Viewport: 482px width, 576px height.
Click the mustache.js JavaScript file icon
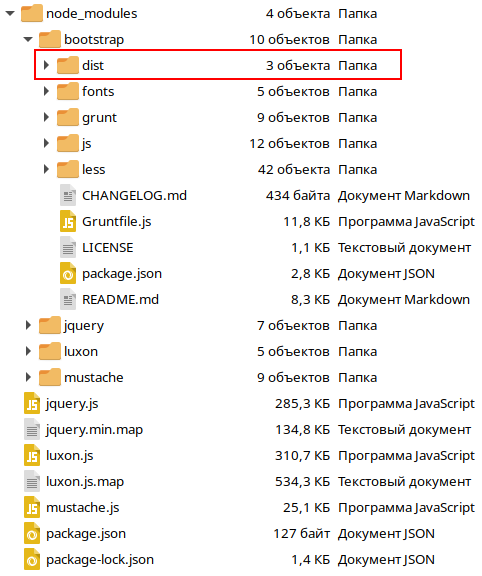32,508
